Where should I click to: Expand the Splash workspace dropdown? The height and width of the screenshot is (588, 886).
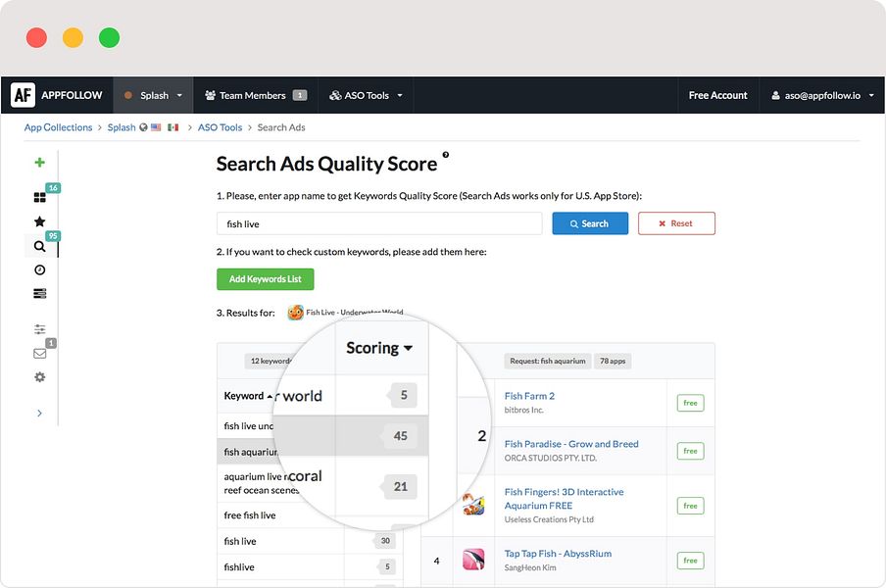click(x=153, y=94)
